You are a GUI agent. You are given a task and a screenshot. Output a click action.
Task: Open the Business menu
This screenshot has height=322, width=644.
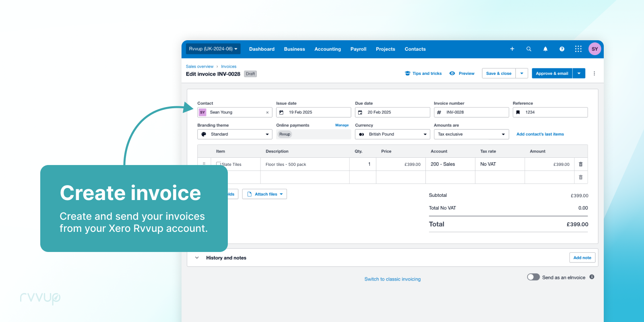(294, 49)
